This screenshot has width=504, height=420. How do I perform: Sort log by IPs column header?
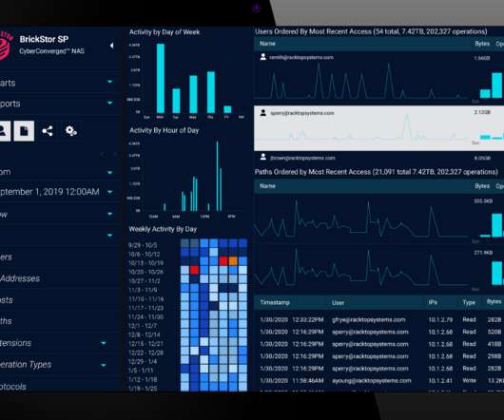pyautogui.click(x=433, y=302)
